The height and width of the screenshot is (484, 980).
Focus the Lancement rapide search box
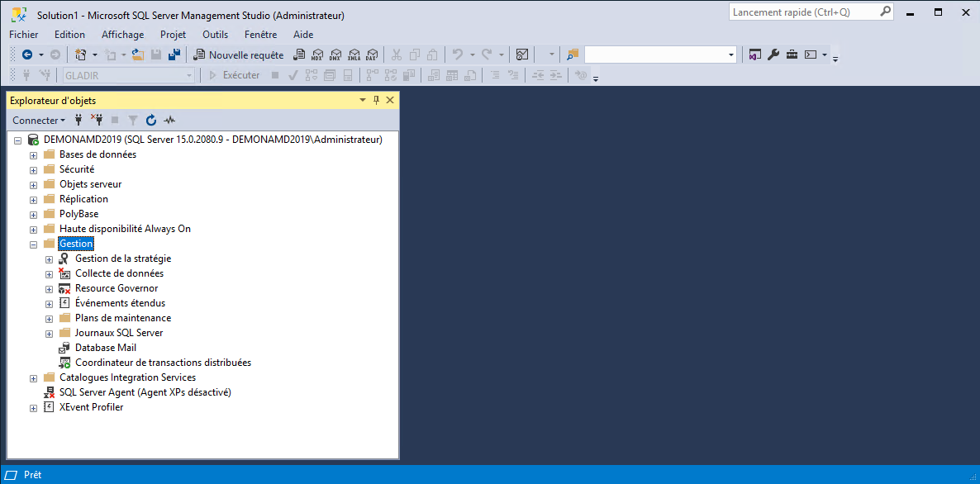tap(812, 12)
